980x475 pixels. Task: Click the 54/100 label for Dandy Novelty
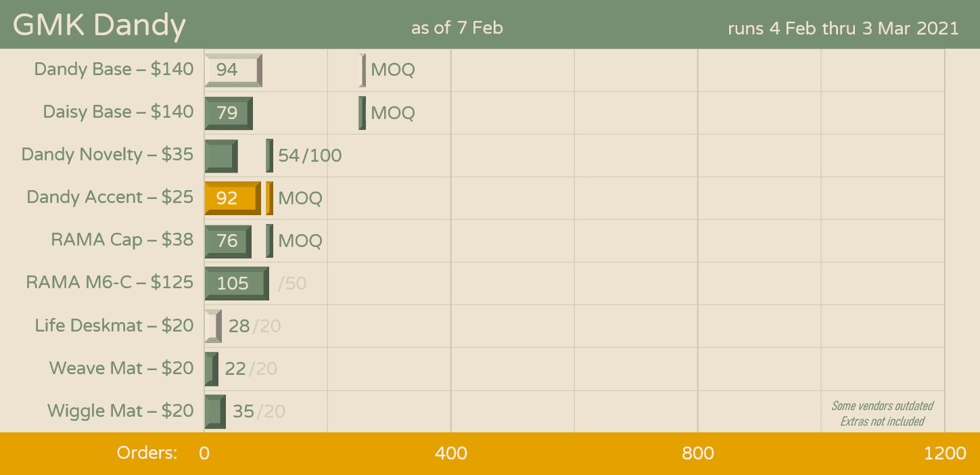[x=310, y=156]
